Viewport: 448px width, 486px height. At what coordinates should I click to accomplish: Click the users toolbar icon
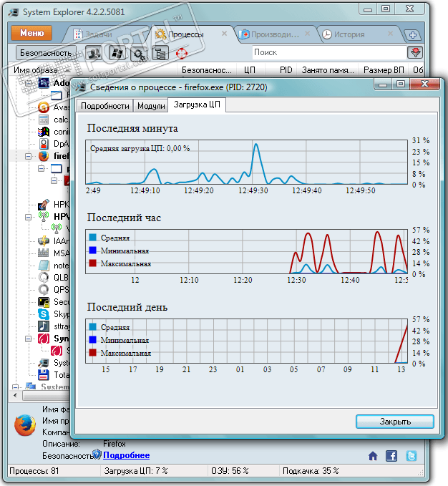[x=94, y=53]
